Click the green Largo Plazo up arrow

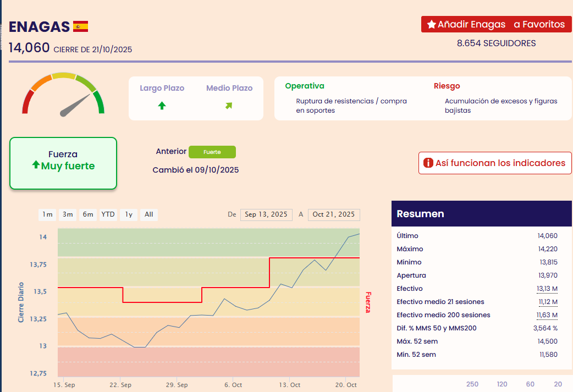click(x=162, y=106)
